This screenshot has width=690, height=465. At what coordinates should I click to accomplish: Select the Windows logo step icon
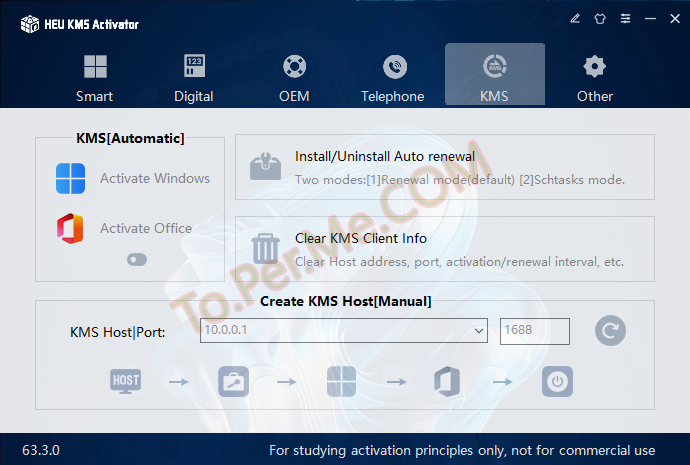(342, 381)
